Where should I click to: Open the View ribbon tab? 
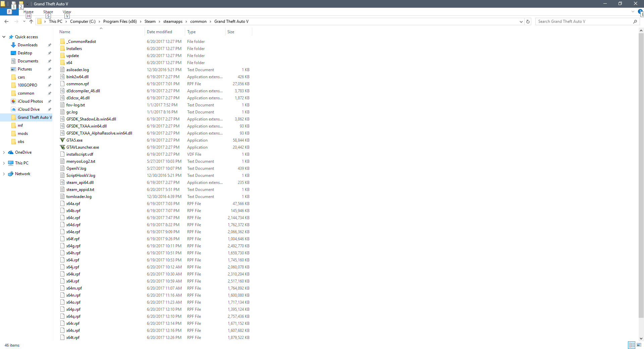click(x=67, y=12)
